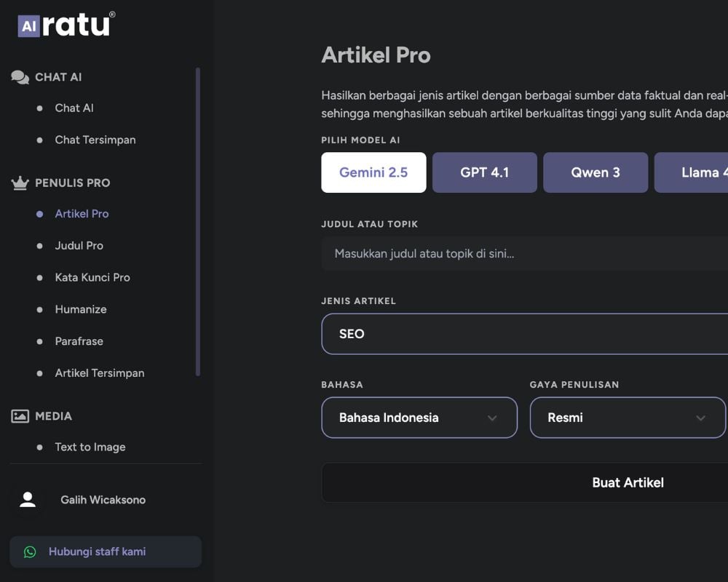Open Text to Image
The width and height of the screenshot is (728, 582).
pos(90,447)
